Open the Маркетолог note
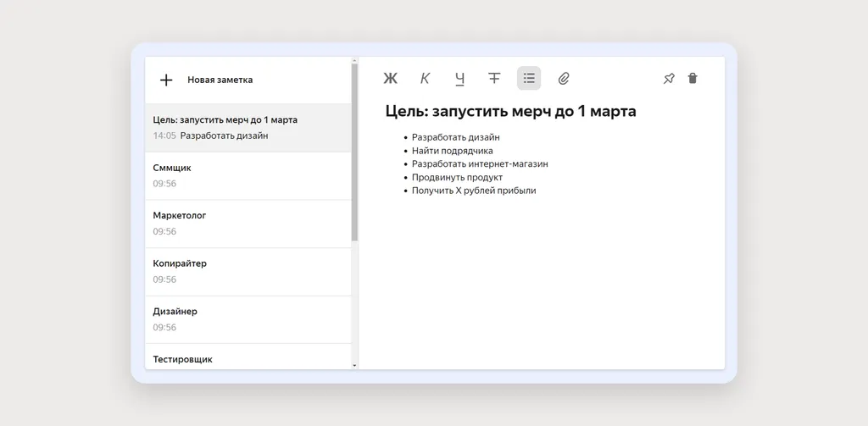 pyautogui.click(x=248, y=224)
